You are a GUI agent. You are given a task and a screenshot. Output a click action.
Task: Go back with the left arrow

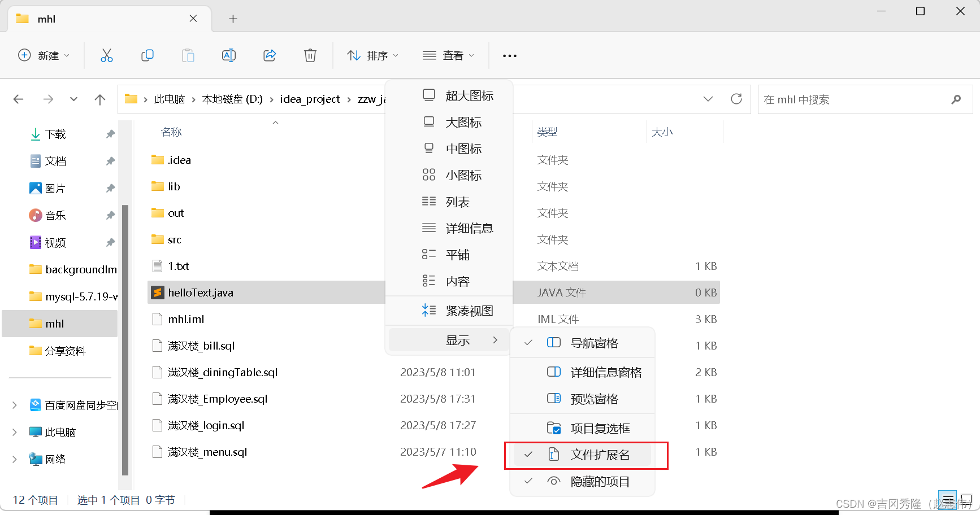pyautogui.click(x=19, y=99)
